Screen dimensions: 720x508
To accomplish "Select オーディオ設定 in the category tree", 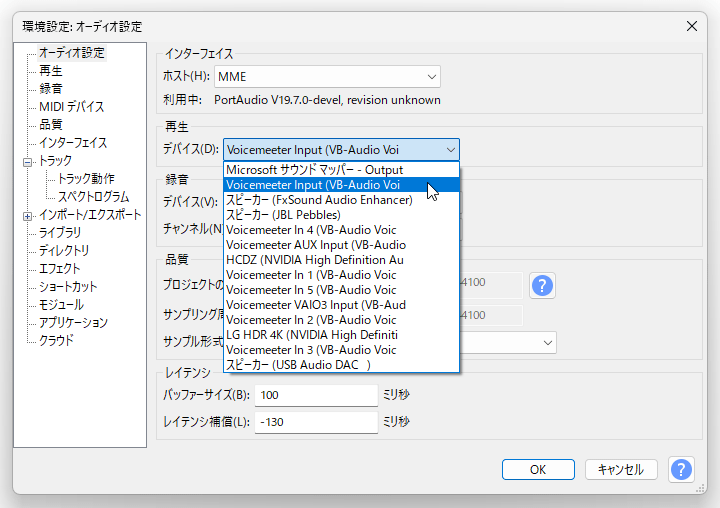I will click(72, 53).
